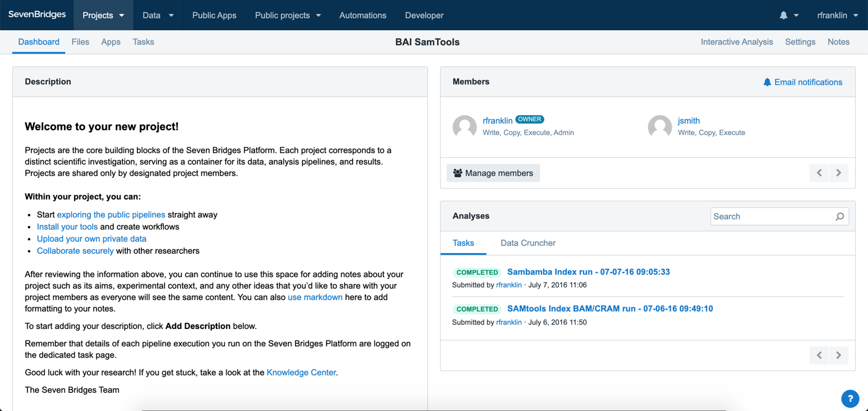Switch to the Apps tab
This screenshot has height=411, width=868.
click(111, 42)
